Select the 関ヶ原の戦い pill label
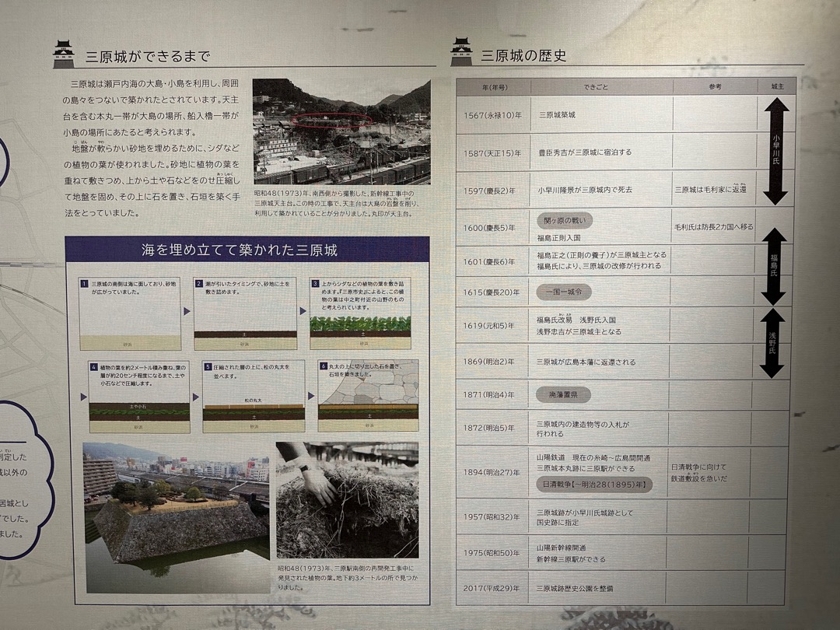 coord(565,220)
